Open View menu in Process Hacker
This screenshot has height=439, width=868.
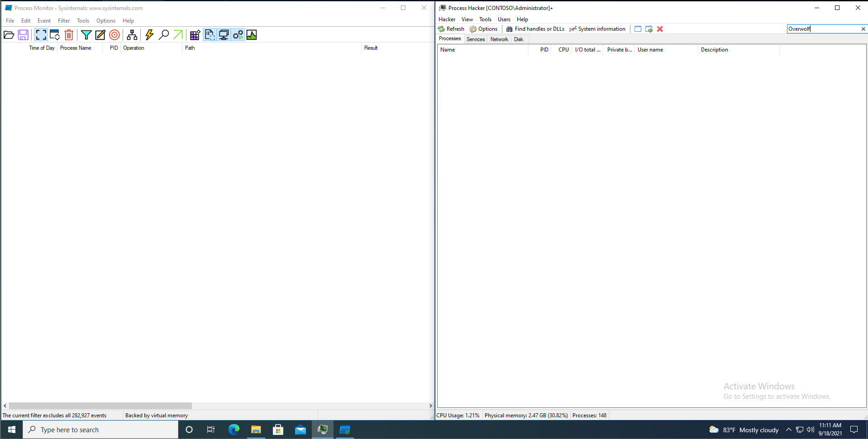[467, 19]
